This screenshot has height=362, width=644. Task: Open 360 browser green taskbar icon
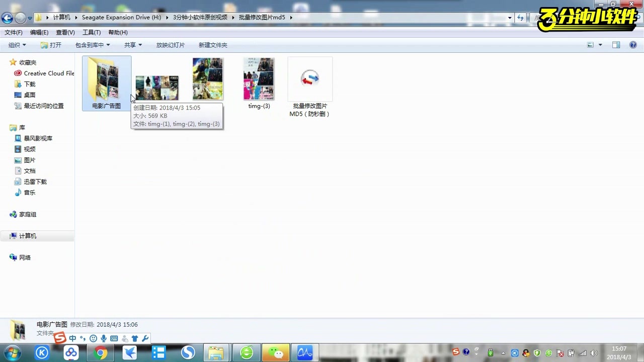247,353
